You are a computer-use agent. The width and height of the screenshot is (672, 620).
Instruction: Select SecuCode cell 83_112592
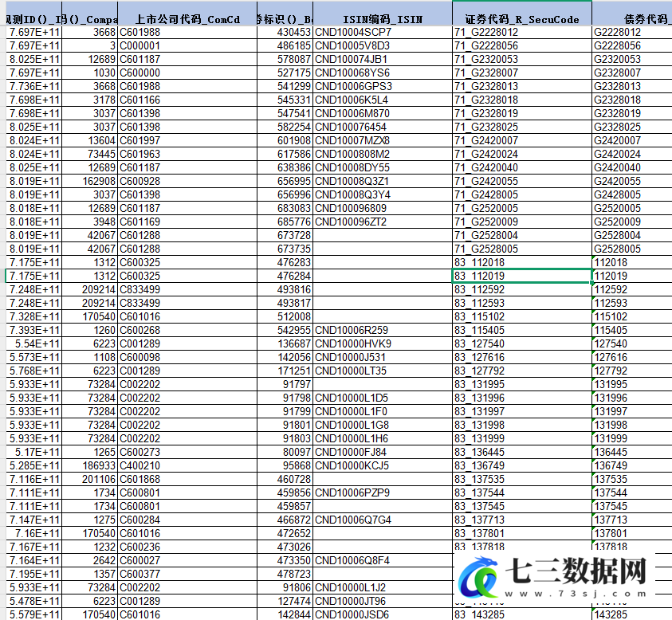pos(522,289)
